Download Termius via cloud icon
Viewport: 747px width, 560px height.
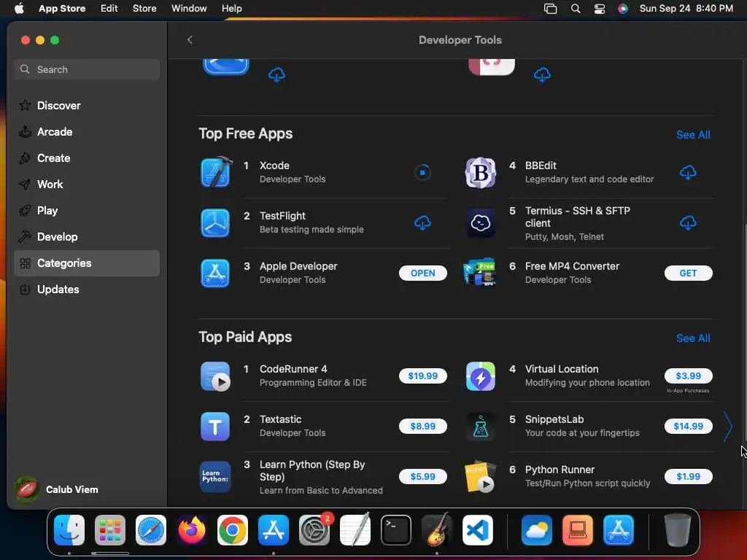coord(688,222)
